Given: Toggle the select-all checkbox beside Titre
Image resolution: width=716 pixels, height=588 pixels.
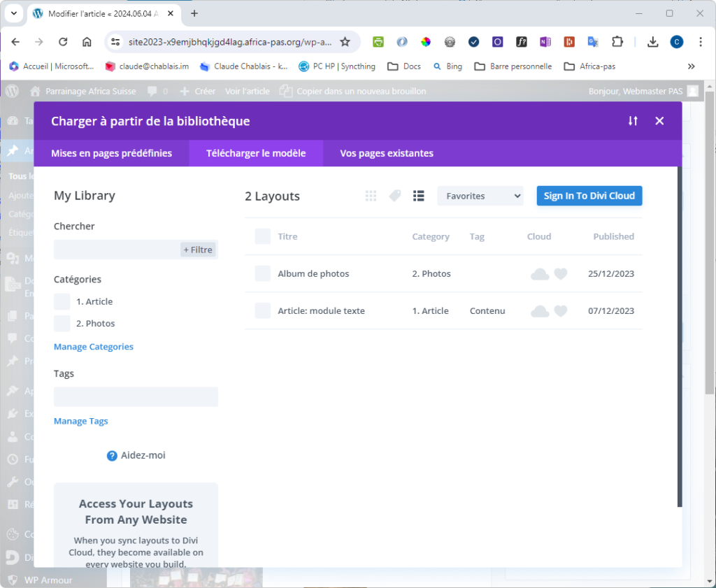Looking at the screenshot, I should tap(263, 236).
